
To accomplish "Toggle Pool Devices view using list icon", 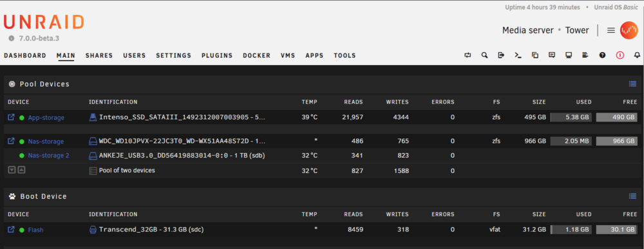I will [x=632, y=84].
